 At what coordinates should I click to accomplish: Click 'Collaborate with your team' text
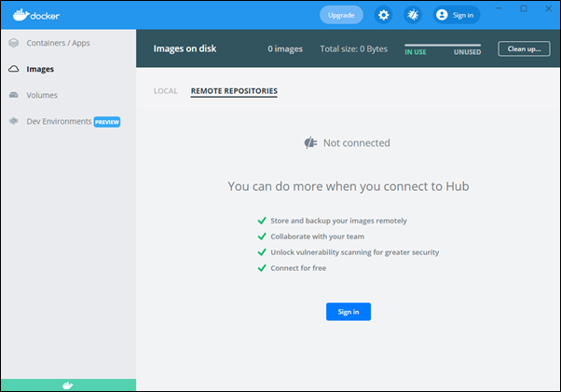318,237
